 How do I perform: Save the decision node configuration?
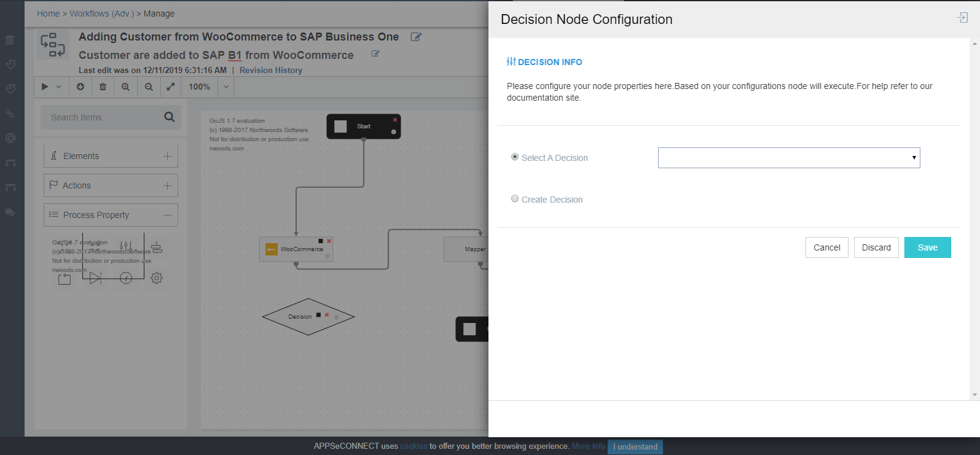click(928, 247)
